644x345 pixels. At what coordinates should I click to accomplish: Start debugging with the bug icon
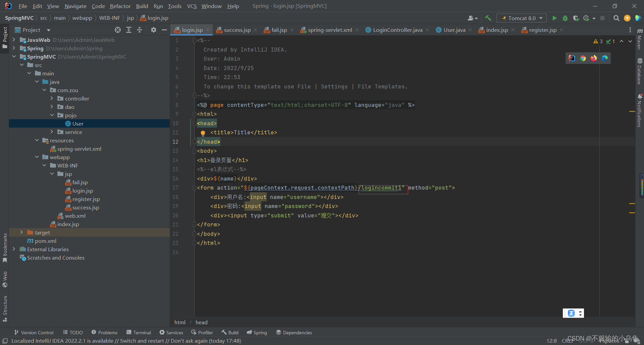565,18
